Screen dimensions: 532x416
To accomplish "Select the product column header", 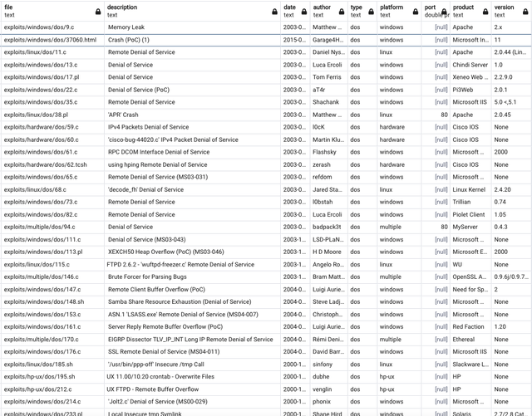I will click(x=470, y=11).
